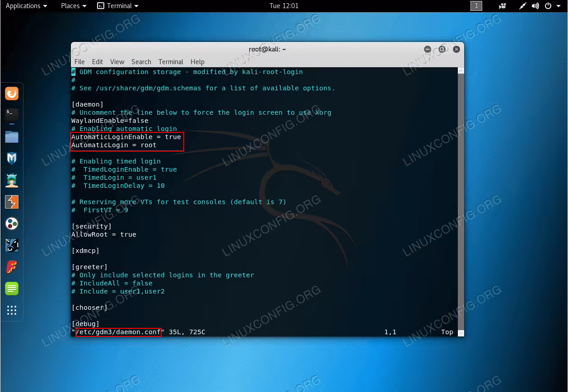Click the /etc/gdm3/daemon.conf status text

[118, 332]
